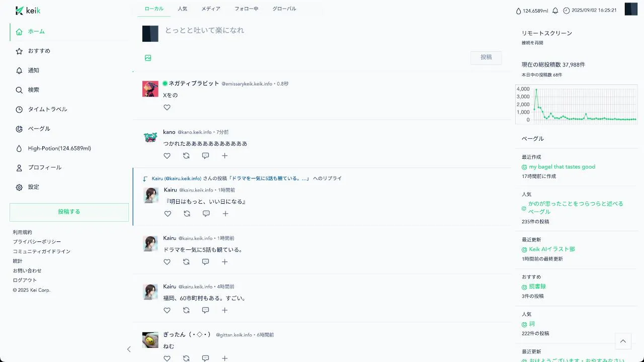Click the Keik logo
Image resolution: width=644 pixels, height=362 pixels.
pyautogui.click(x=28, y=11)
